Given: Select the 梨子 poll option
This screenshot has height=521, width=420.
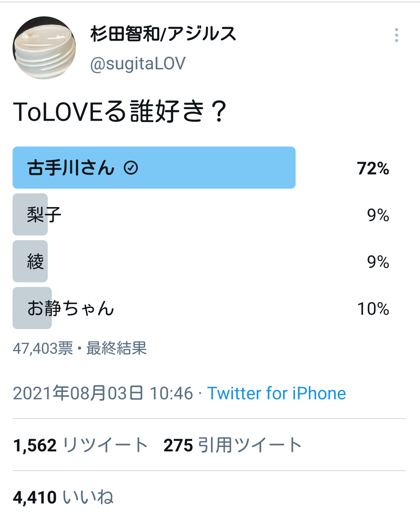Looking at the screenshot, I should (201, 214).
